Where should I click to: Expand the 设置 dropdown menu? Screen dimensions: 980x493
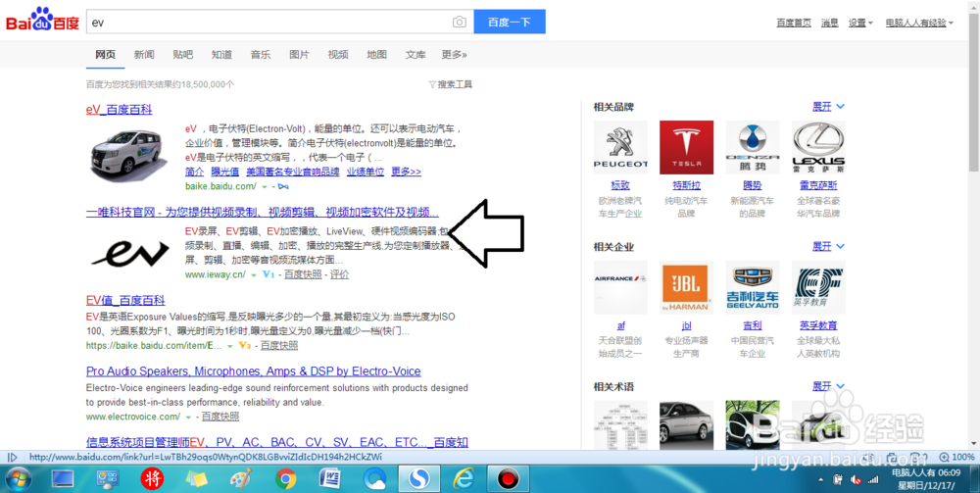(860, 23)
